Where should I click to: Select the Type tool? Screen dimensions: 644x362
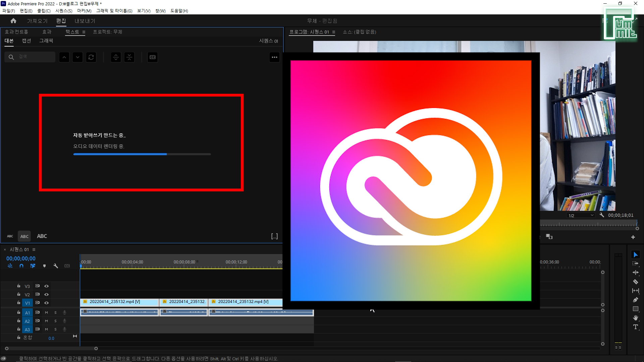(635, 327)
